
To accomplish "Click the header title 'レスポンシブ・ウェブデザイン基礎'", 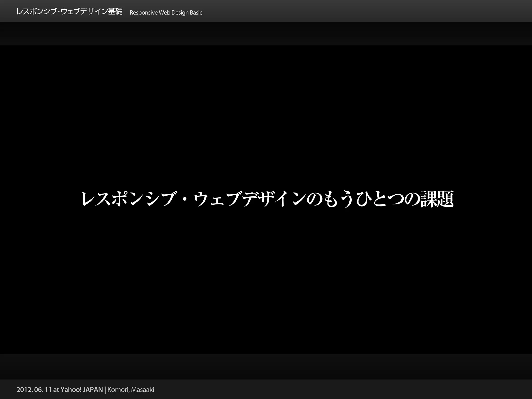I will [x=69, y=12].
